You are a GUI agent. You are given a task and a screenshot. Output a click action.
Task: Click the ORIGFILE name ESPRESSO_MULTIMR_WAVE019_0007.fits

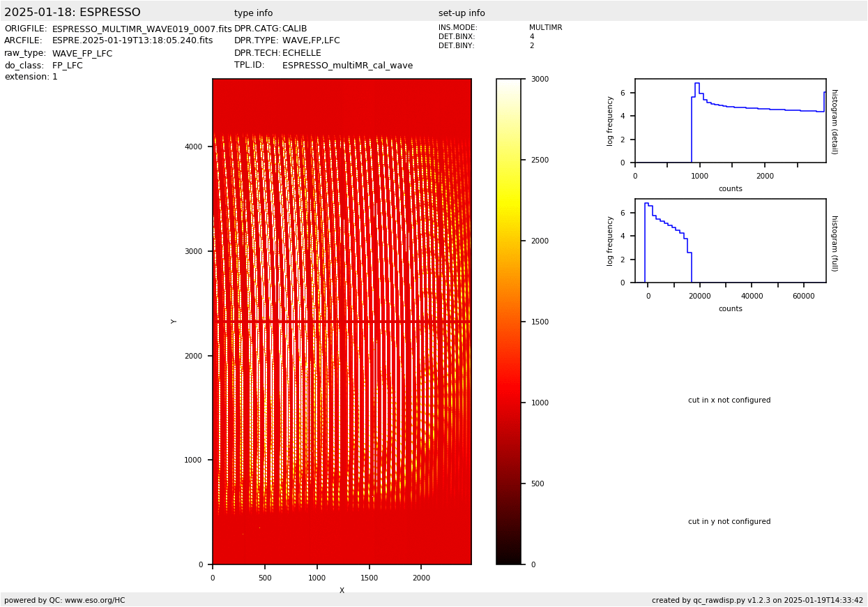coord(142,29)
